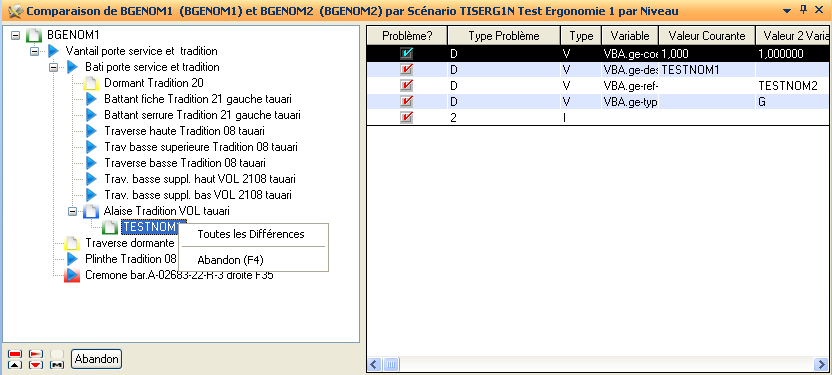The width and height of the screenshot is (832, 375).
Task: Collapse Bati porte service et tradition
Action: (53, 67)
